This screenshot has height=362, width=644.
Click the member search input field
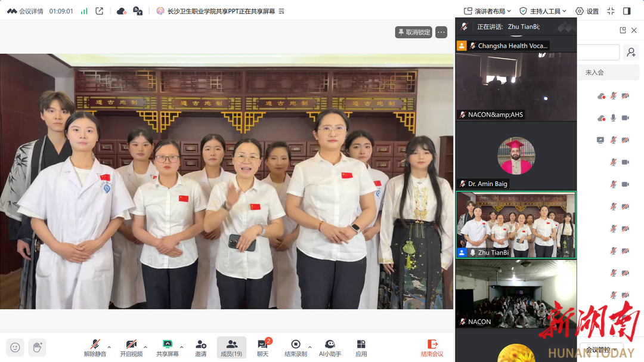599,52
